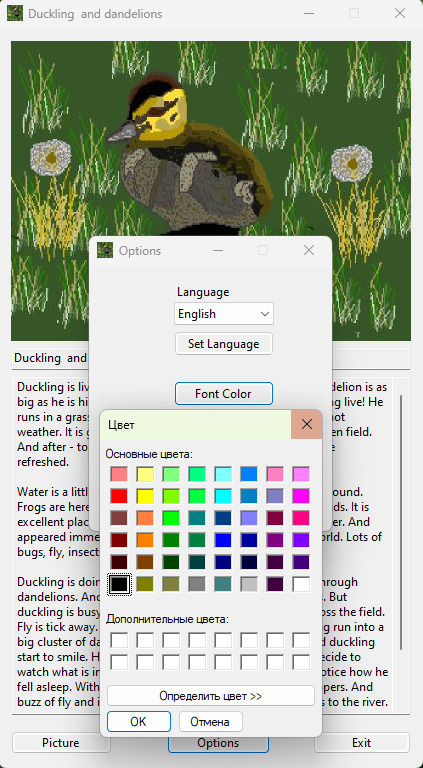Expand Определить цвет custom color panel

[211, 696]
